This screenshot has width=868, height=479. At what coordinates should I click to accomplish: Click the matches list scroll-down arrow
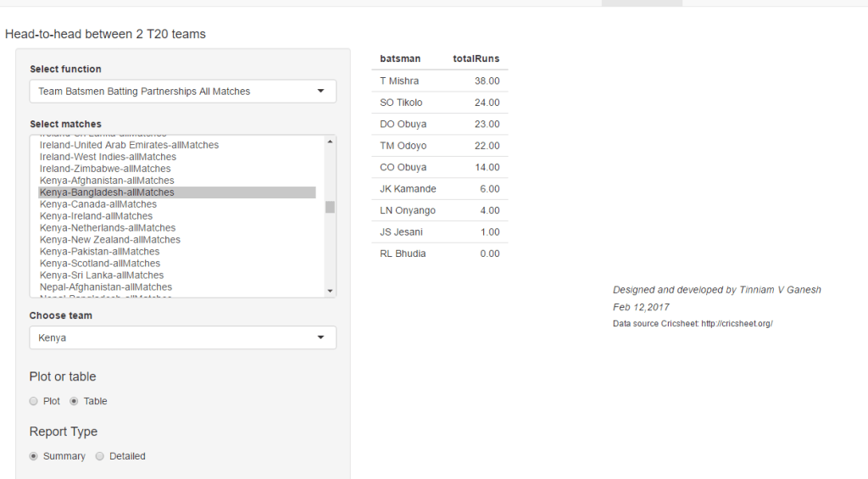coord(330,291)
